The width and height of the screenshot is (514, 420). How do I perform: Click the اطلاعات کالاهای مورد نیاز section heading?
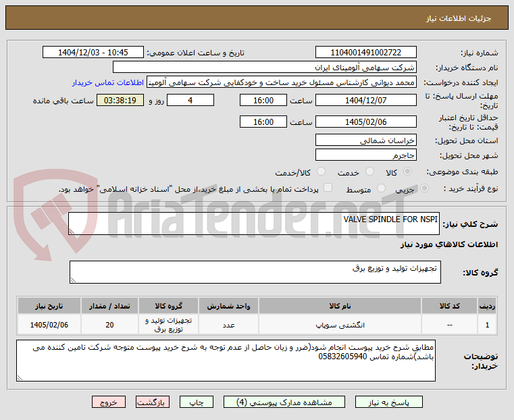coord(449,244)
